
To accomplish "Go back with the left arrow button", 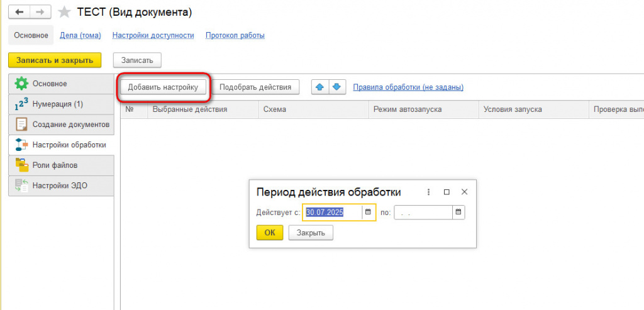I will pyautogui.click(x=19, y=13).
